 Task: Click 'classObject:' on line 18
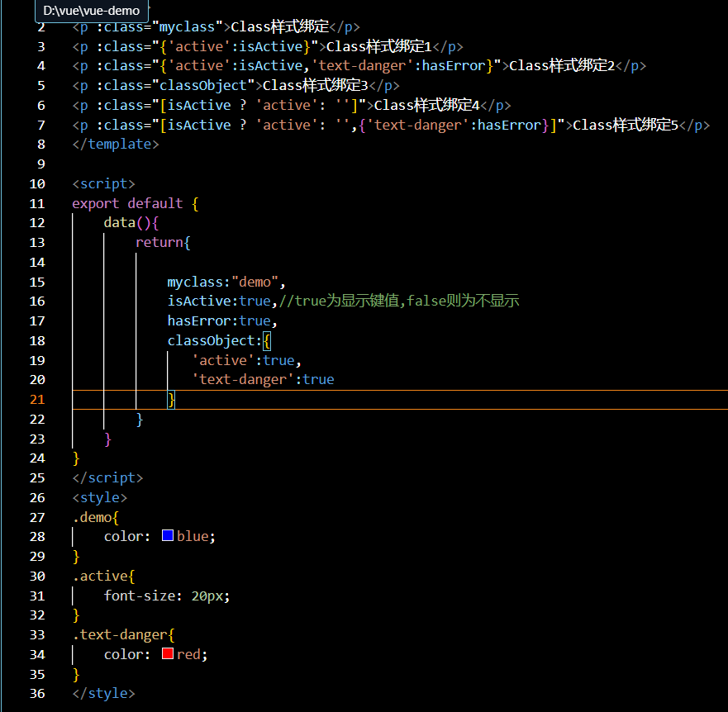click(x=215, y=340)
